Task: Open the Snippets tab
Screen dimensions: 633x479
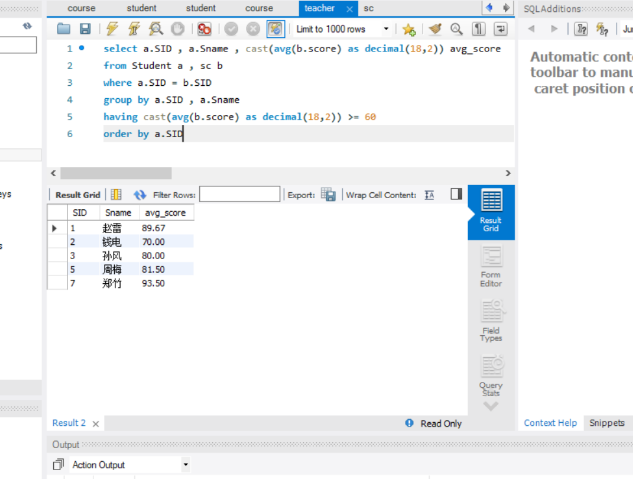Action: pyautogui.click(x=607, y=423)
